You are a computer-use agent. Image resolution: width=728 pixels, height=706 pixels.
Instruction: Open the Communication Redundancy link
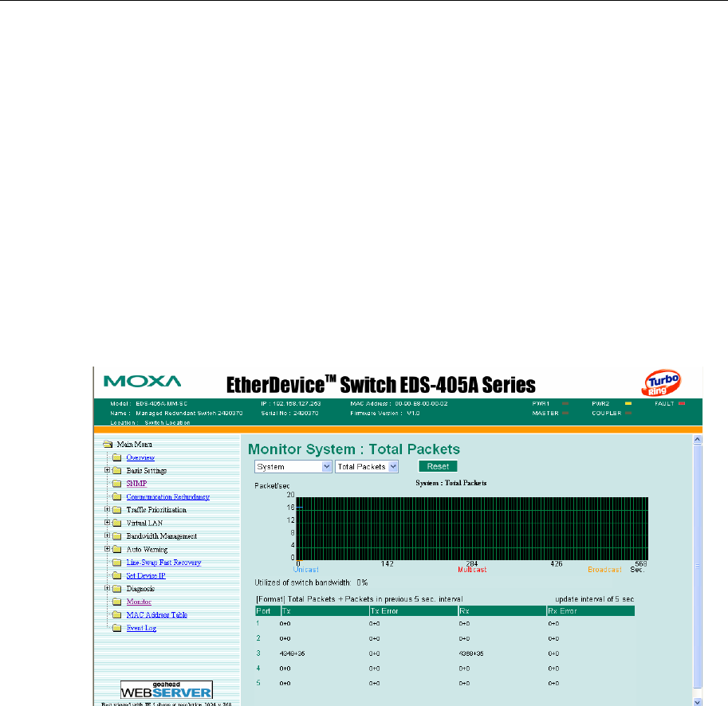(x=168, y=497)
